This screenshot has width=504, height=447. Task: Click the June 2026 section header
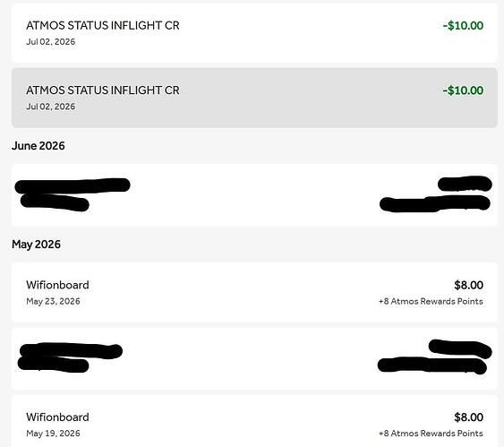[38, 146]
